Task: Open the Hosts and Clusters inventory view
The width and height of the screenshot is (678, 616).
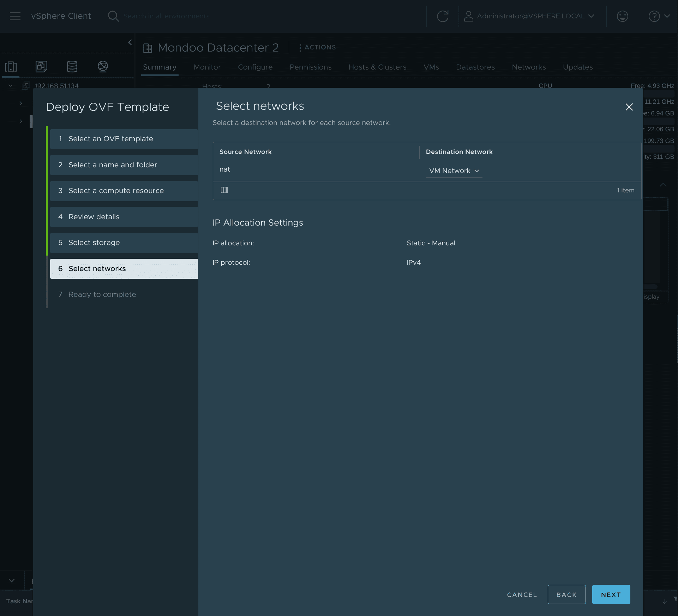Action: coord(10,66)
